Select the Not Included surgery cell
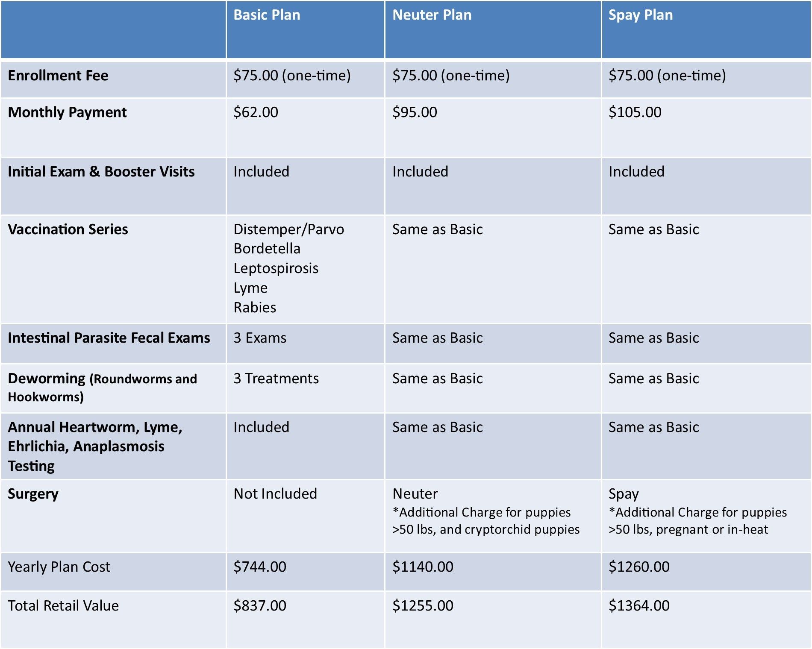The height and width of the screenshot is (649, 812). coord(275,494)
